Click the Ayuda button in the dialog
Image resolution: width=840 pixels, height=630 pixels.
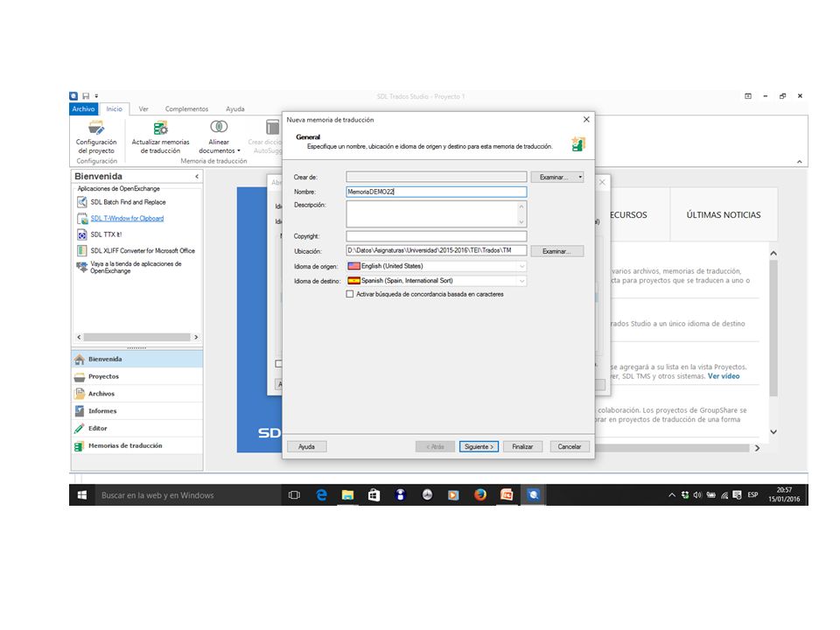tap(307, 447)
